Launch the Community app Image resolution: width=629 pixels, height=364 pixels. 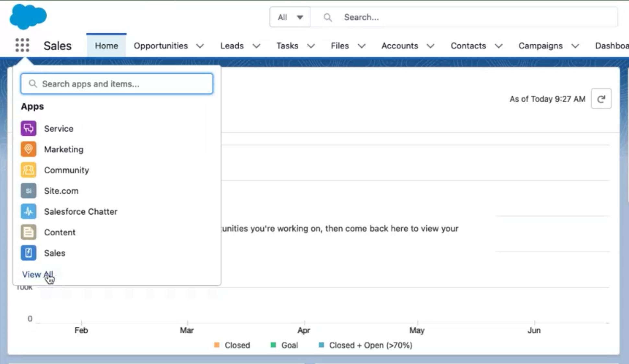click(66, 170)
